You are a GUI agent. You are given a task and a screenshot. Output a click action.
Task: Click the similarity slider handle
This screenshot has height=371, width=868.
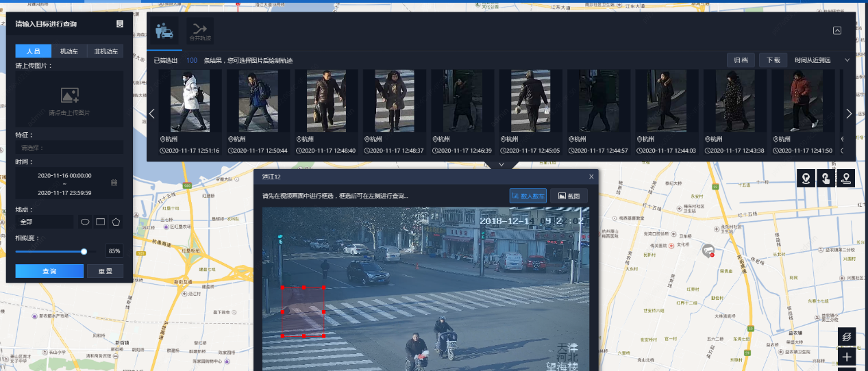pos(84,251)
